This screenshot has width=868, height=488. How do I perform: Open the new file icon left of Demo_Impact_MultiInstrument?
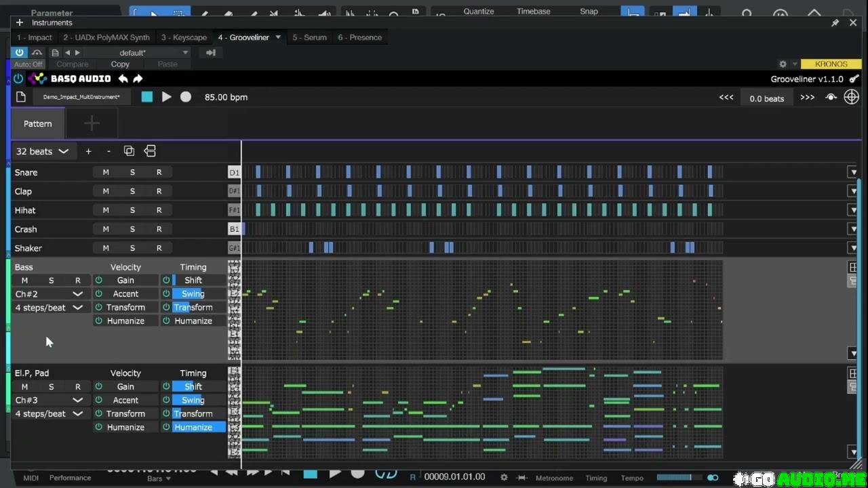21,97
